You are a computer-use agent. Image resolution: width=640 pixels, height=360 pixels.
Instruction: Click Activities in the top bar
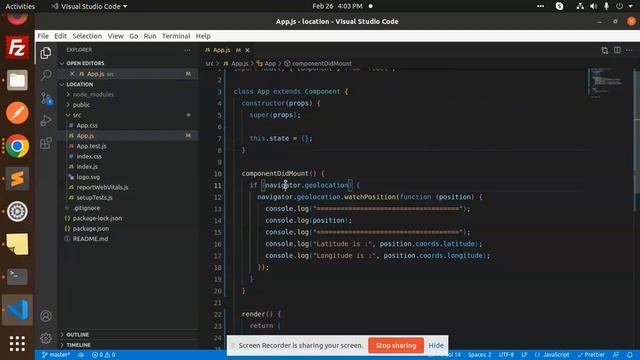pos(20,6)
